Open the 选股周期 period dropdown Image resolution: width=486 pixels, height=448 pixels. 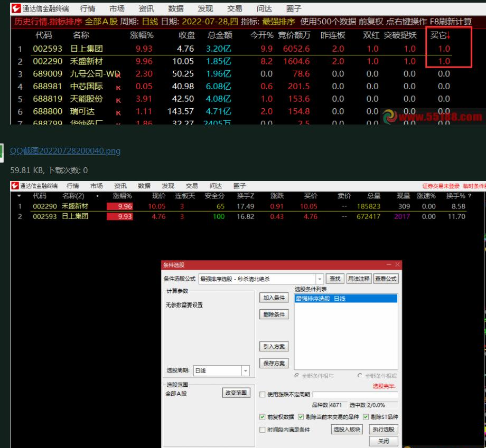246,370
